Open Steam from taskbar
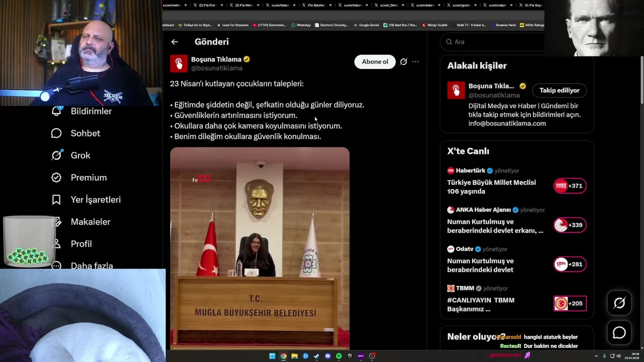Image resolution: width=644 pixels, height=362 pixels. point(316,356)
